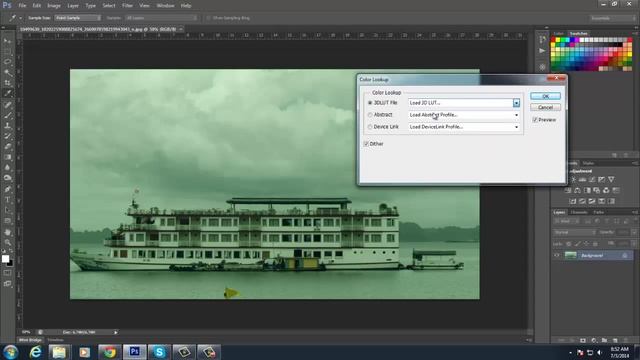Open the Essentials workspace dropdown
640x360 pixels.
tap(612, 18)
